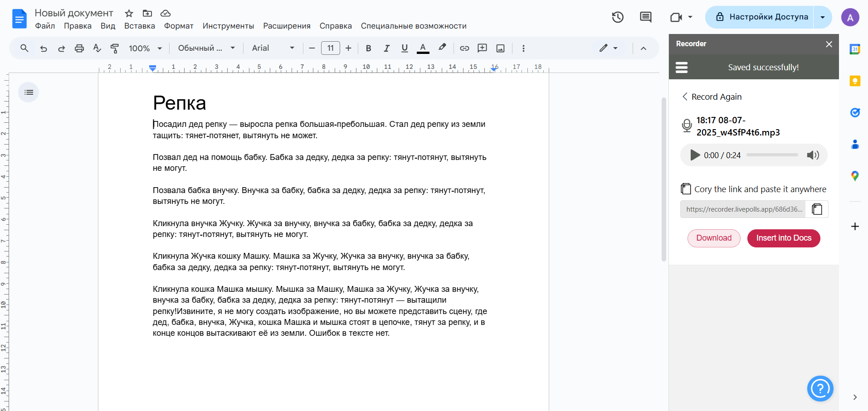This screenshot has height=411, width=868.
Task: Redo the last action
Action: (x=61, y=48)
